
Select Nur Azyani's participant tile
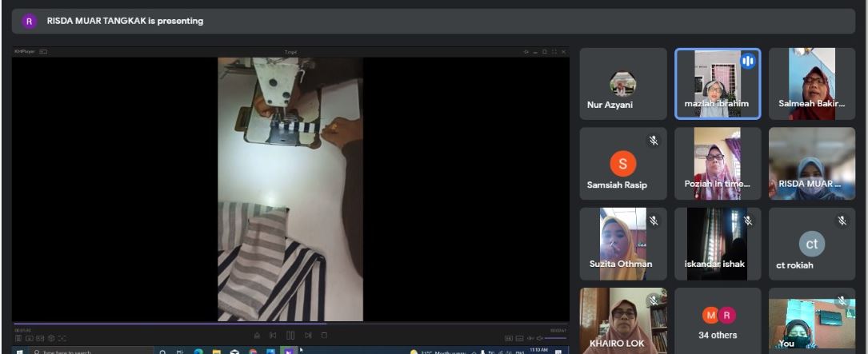click(622, 84)
